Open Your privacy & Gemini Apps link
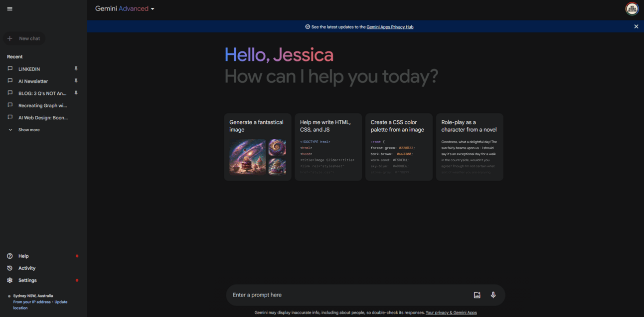 (451, 313)
